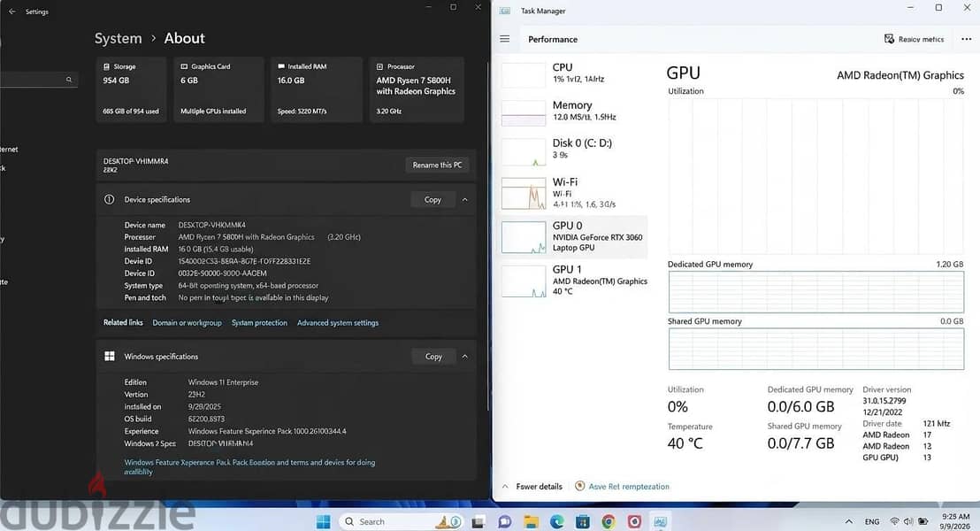Image resolution: width=980 pixels, height=531 pixels.
Task: Click the Shared GPU memory graph
Action: point(815,349)
